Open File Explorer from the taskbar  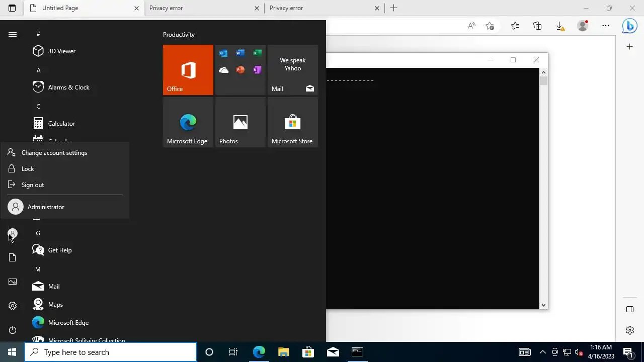283,352
